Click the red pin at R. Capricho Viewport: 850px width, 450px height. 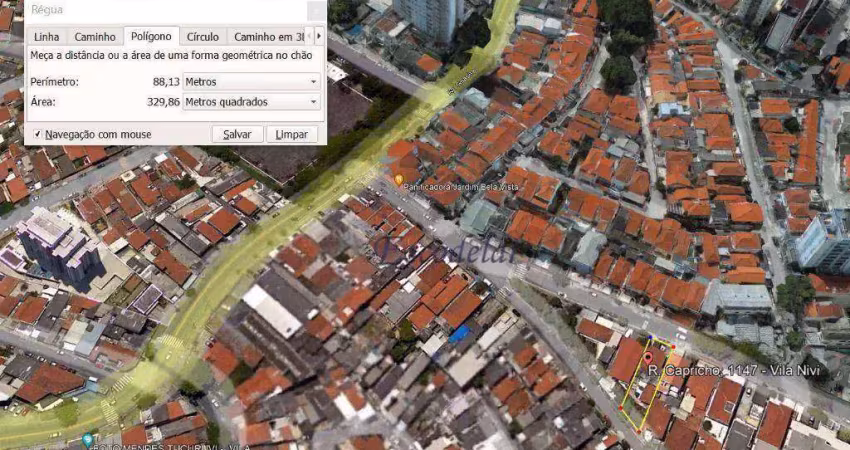pyautogui.click(x=648, y=358)
